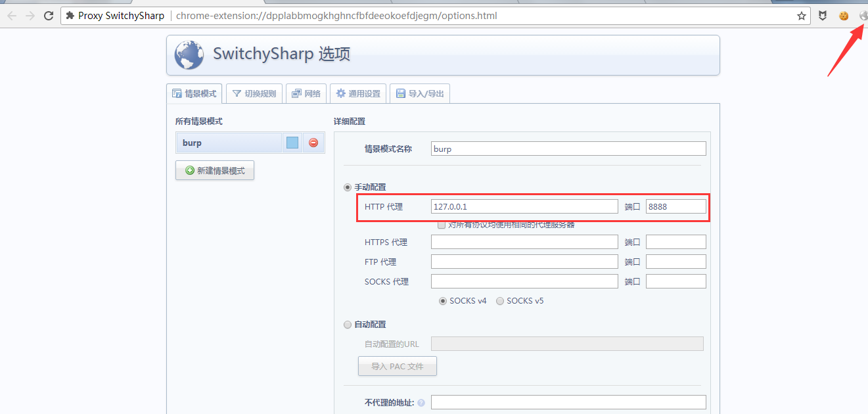Choose SOCKS v4 option

coord(444,301)
